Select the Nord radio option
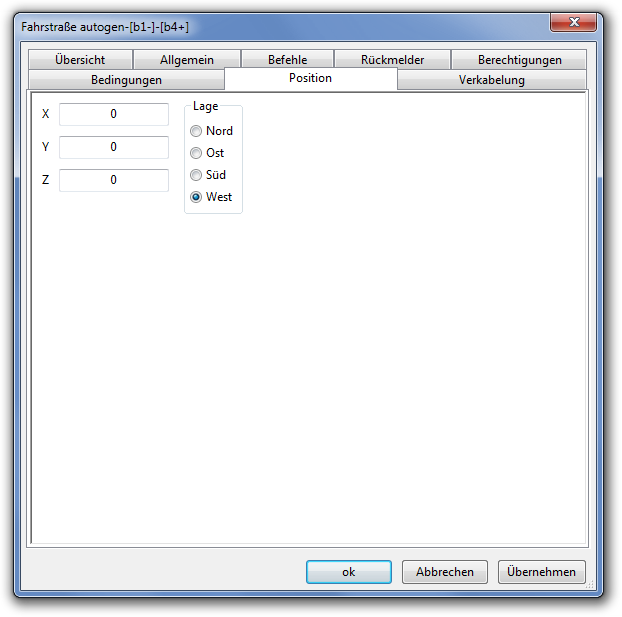 211,131
